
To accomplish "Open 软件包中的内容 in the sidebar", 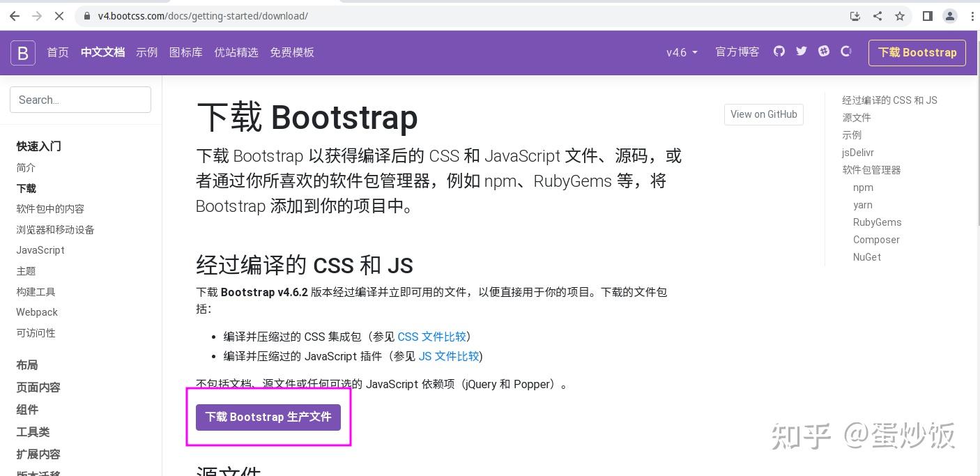I will pos(50,209).
